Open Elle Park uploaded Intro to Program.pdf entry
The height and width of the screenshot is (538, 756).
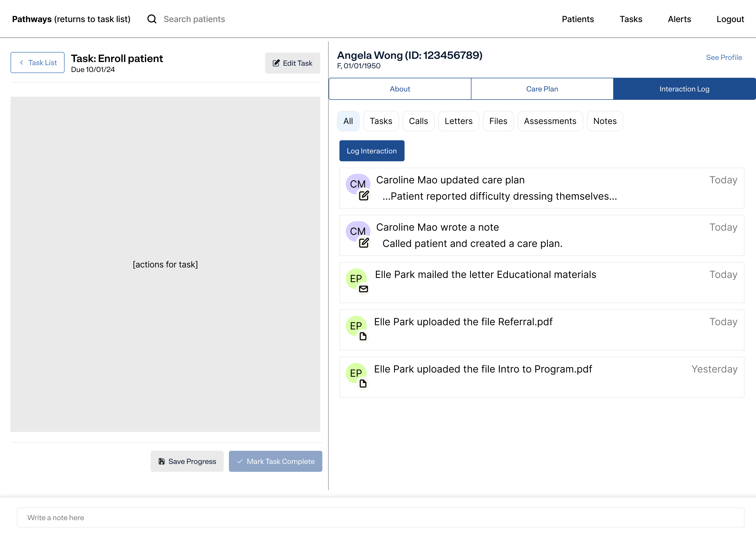tap(542, 377)
